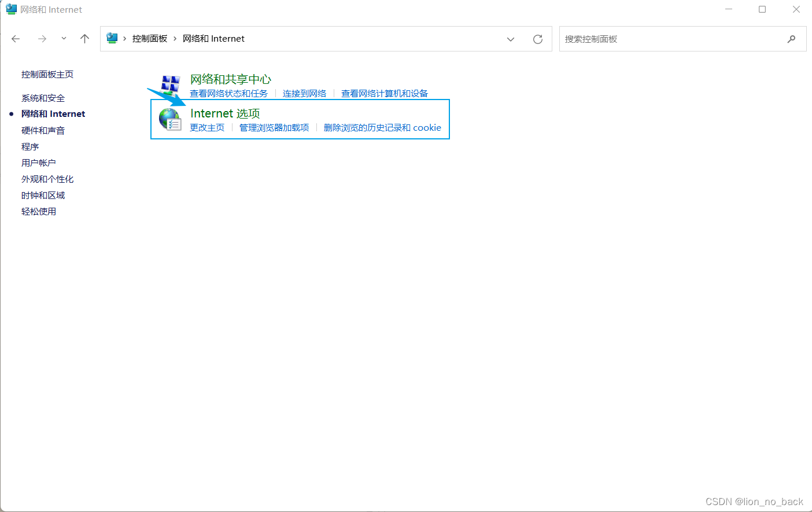The image size is (812, 512).
Task: Maximize the 网络和 Internet window
Action: click(762, 9)
